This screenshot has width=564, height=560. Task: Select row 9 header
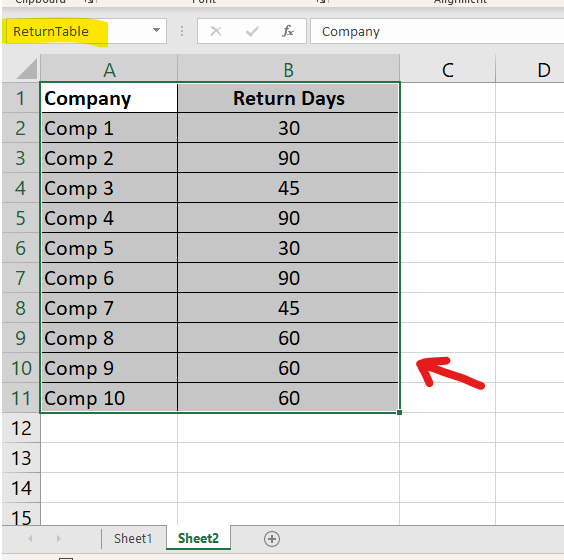pos(21,338)
